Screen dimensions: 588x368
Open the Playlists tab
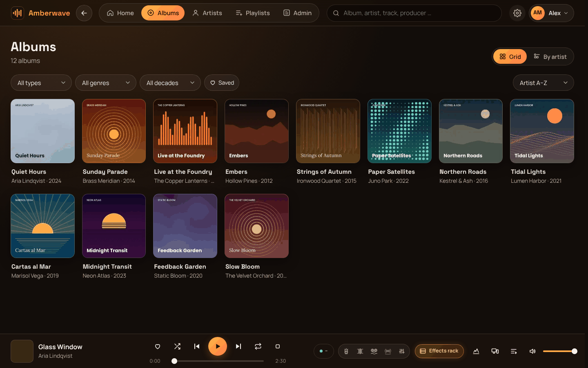coord(253,13)
